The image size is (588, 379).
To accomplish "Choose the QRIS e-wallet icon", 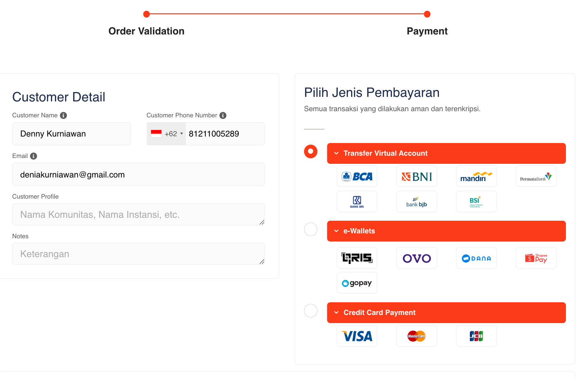I will coord(357,258).
